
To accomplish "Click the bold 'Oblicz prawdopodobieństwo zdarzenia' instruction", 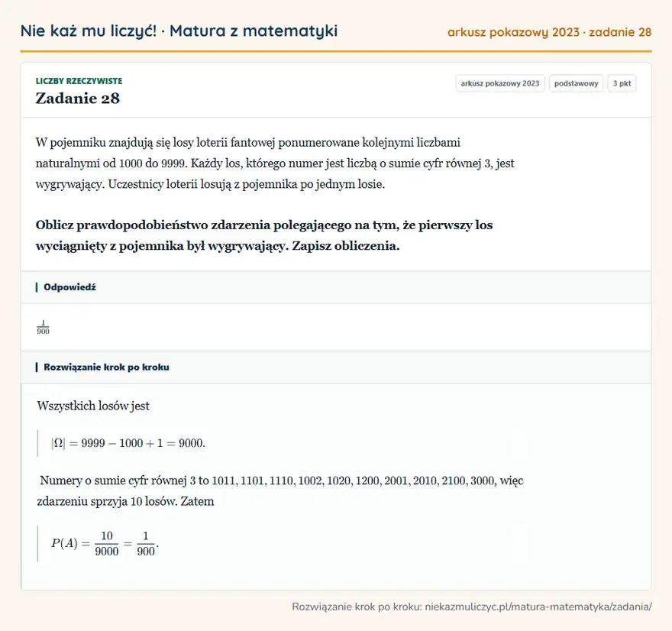I will pos(264,235).
